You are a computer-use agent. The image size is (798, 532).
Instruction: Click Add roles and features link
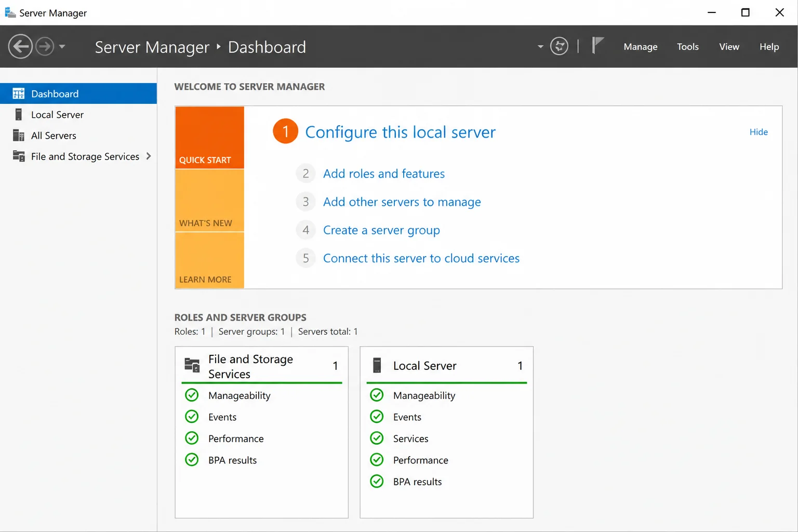pos(384,174)
